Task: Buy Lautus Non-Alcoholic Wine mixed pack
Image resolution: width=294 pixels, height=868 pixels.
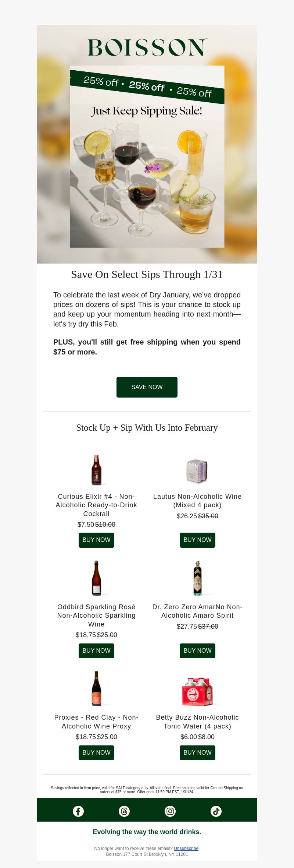Action: click(197, 540)
